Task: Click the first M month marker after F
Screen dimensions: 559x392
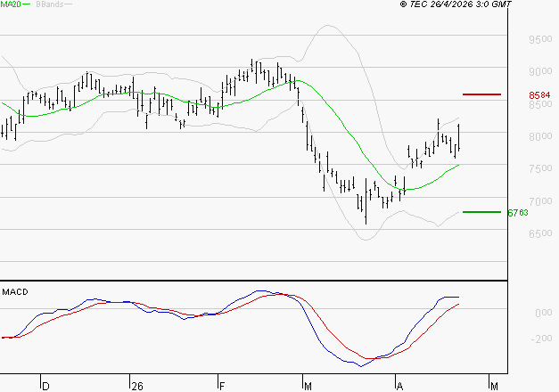Action: pos(308,387)
